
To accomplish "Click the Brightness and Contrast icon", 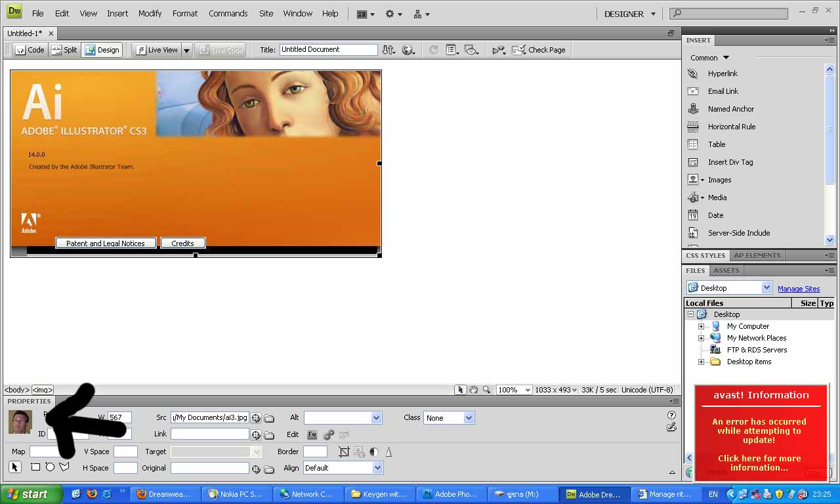I will coord(374,451).
